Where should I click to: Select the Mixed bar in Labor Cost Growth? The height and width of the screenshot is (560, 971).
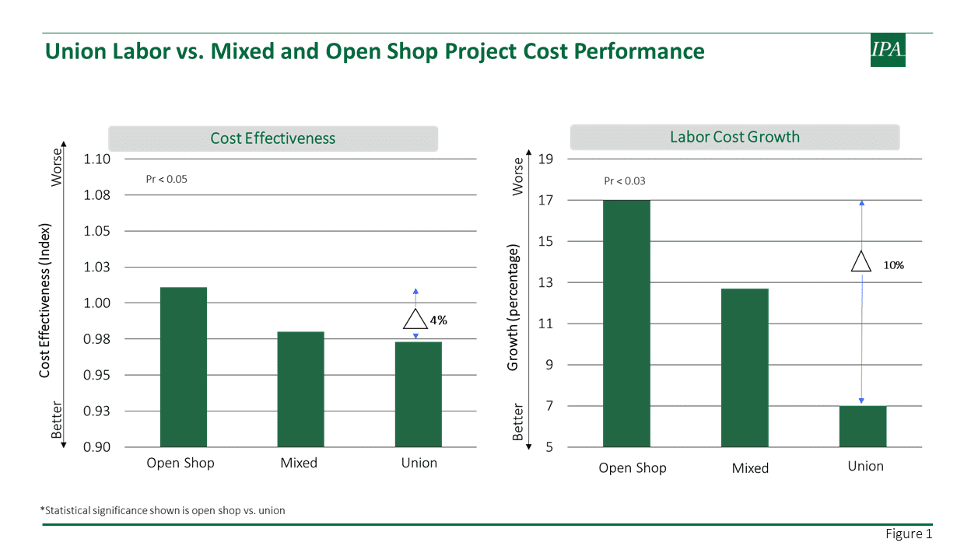pyautogui.click(x=745, y=368)
